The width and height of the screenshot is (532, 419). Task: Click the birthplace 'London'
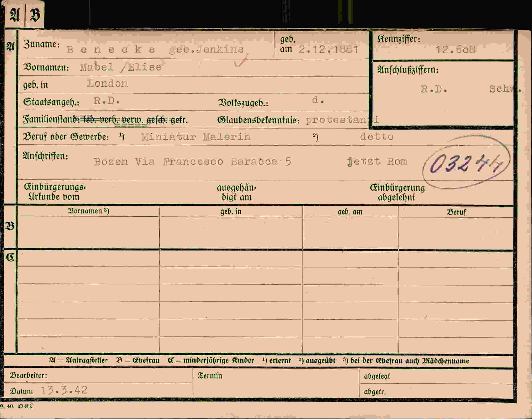[108, 83]
